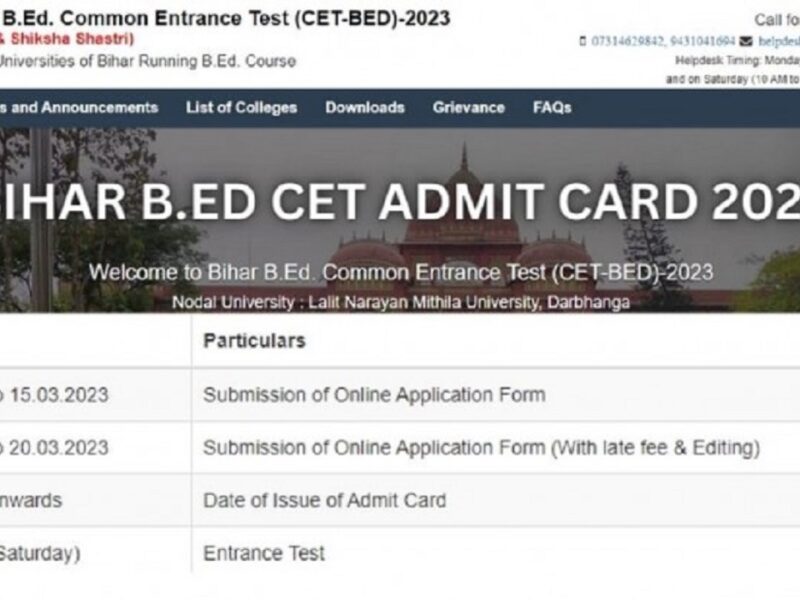Screen dimensions: 800x600
Task: Open the Downloads menu item
Action: [363, 107]
